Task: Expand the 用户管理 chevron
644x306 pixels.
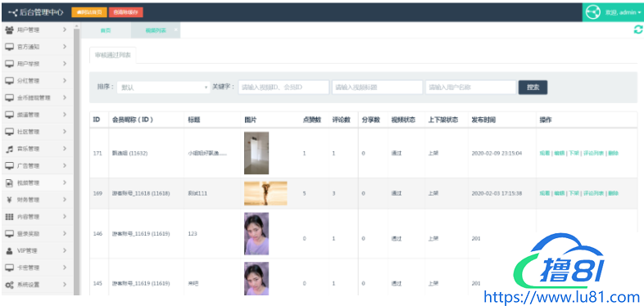Action: coord(65,29)
